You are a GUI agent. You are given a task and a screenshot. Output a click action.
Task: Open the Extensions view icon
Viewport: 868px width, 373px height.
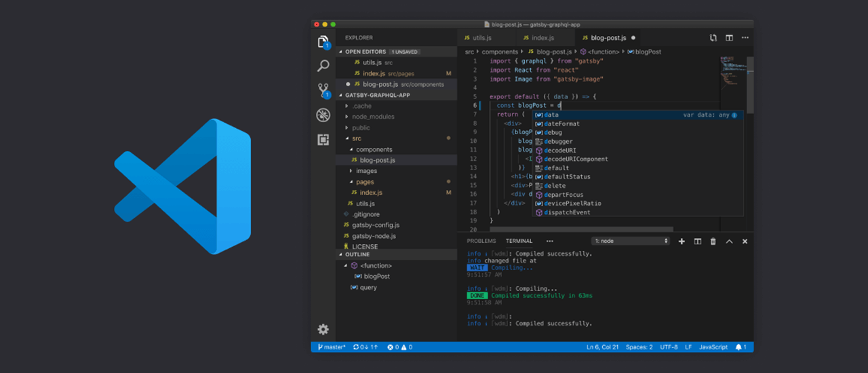pyautogui.click(x=323, y=140)
